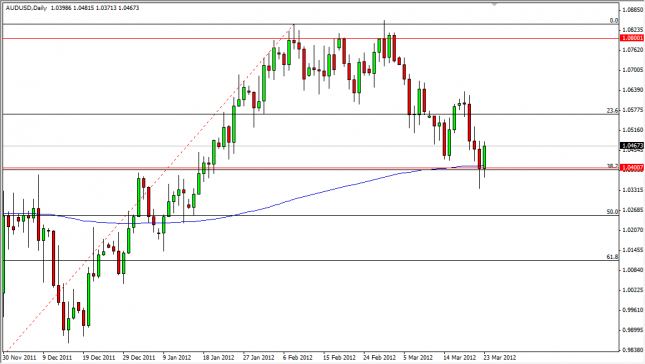Click the 14 Mar 2012 date label

tap(459, 357)
